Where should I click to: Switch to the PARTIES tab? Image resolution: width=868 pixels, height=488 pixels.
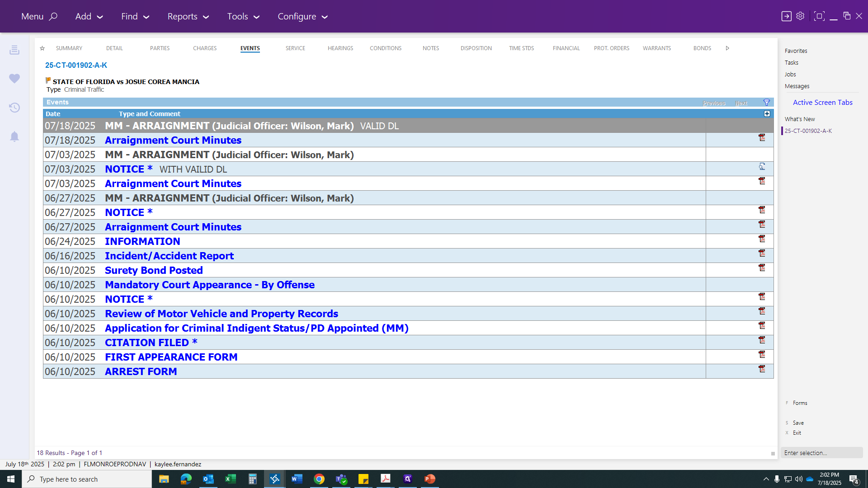(160, 48)
